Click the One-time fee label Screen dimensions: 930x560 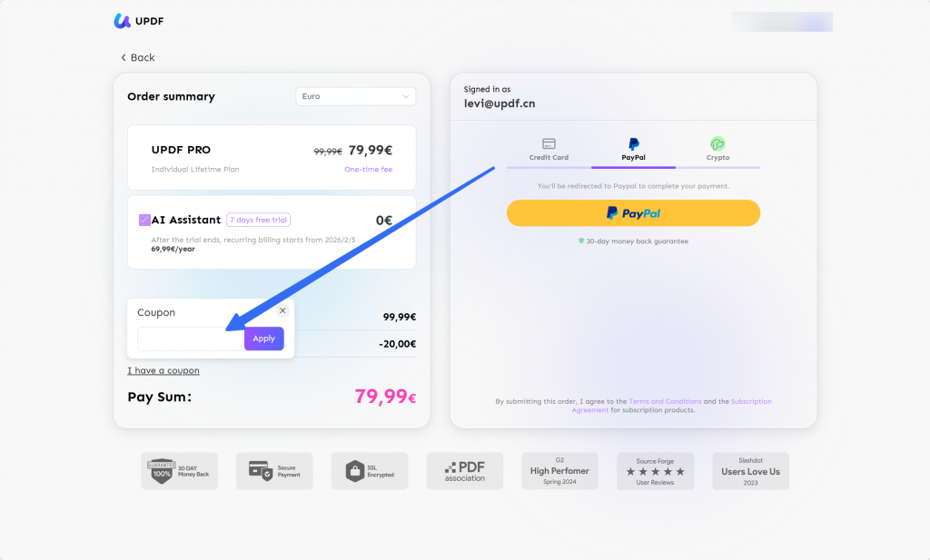tap(369, 170)
